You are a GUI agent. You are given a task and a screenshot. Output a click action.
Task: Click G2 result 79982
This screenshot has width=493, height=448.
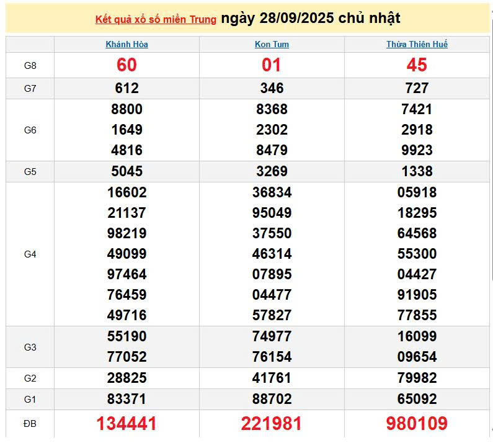coord(417,377)
